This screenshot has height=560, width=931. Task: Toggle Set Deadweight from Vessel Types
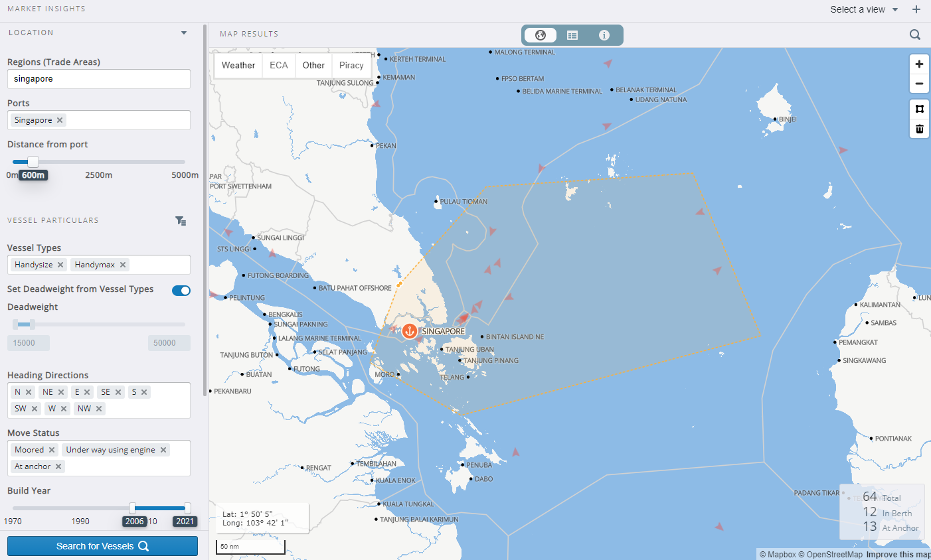tap(181, 290)
